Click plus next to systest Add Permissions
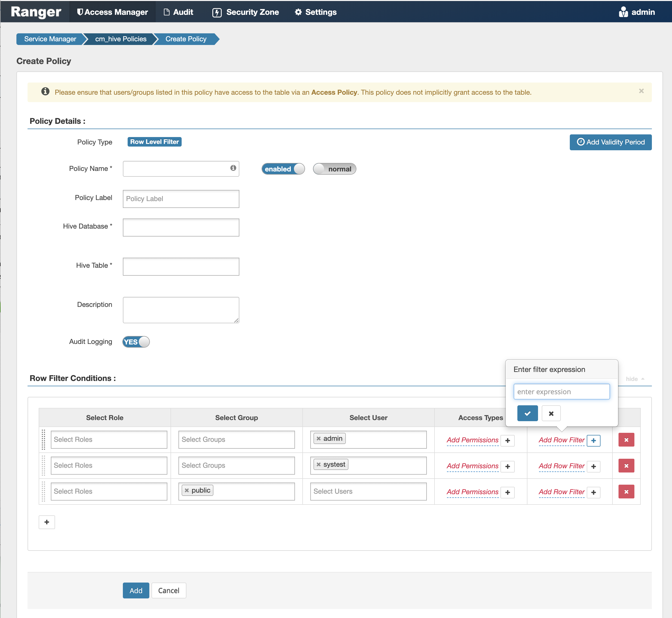The height and width of the screenshot is (618, 672). click(507, 466)
